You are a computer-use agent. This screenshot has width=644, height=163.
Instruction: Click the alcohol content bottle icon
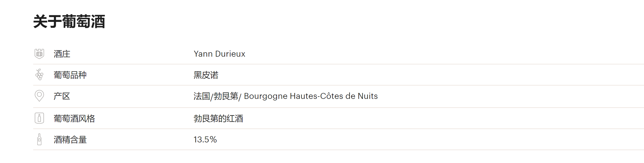tap(39, 139)
